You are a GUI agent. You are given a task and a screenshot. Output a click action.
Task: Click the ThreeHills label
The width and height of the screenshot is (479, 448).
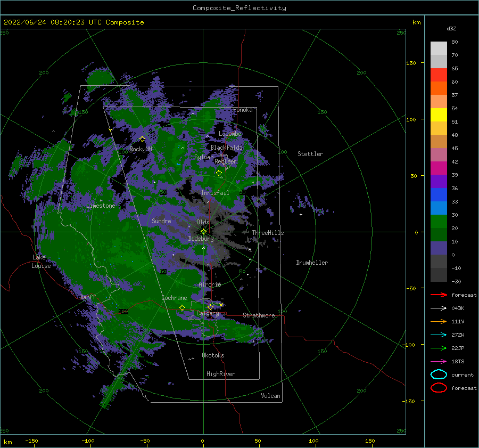[x=268, y=233]
